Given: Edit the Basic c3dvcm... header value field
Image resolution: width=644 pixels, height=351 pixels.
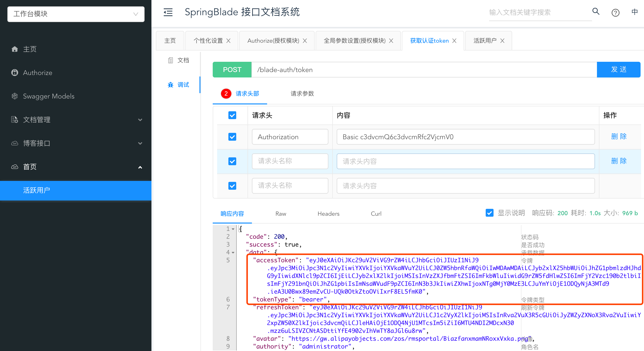Looking at the screenshot, I should pos(466,137).
